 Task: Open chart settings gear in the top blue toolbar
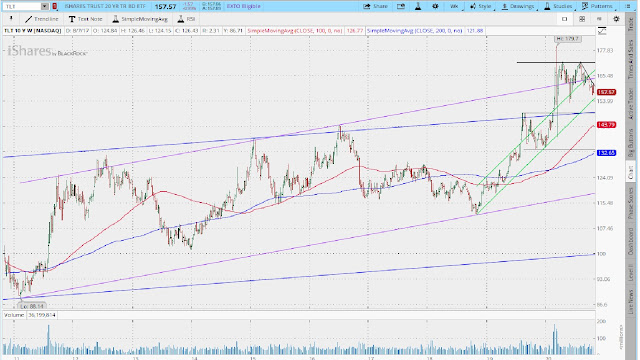(x=435, y=6)
